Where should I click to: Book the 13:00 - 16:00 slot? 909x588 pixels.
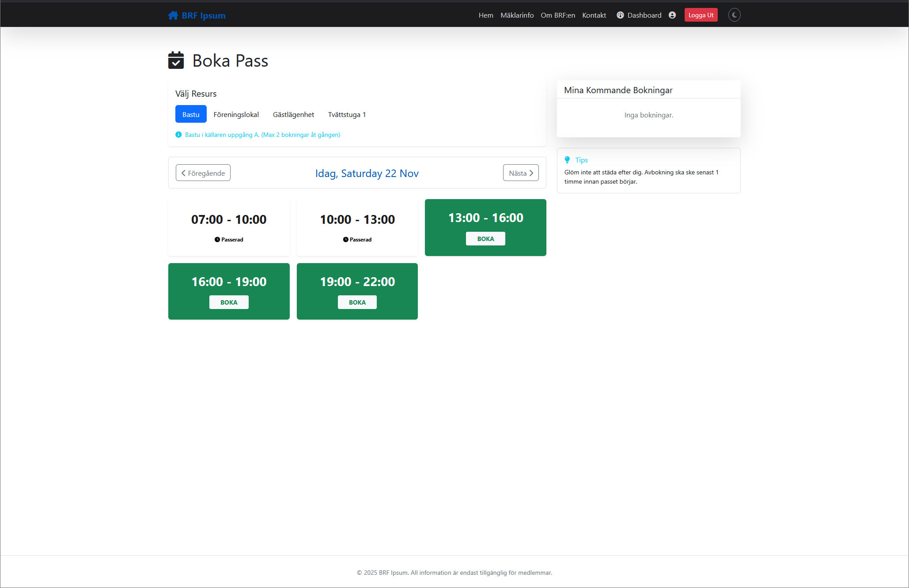pos(485,239)
